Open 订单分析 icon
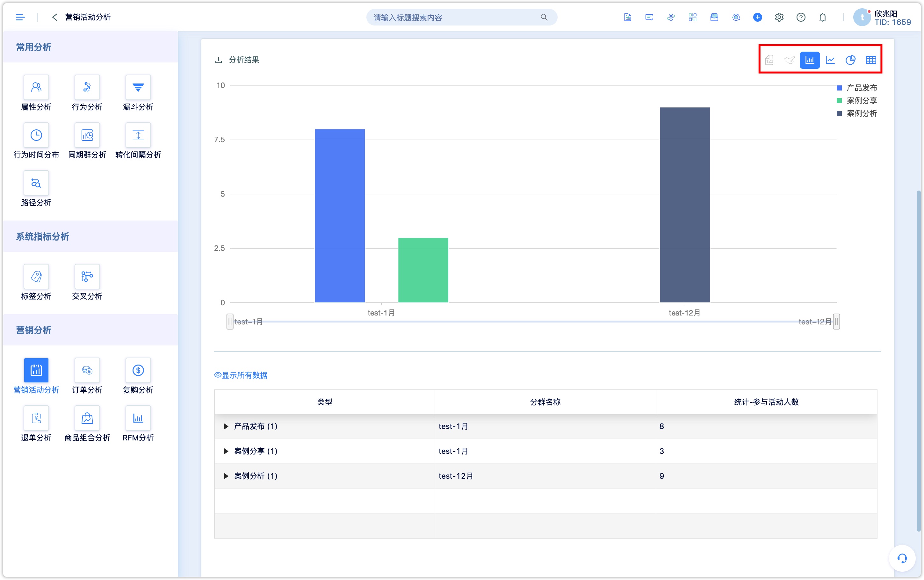 pos(87,370)
